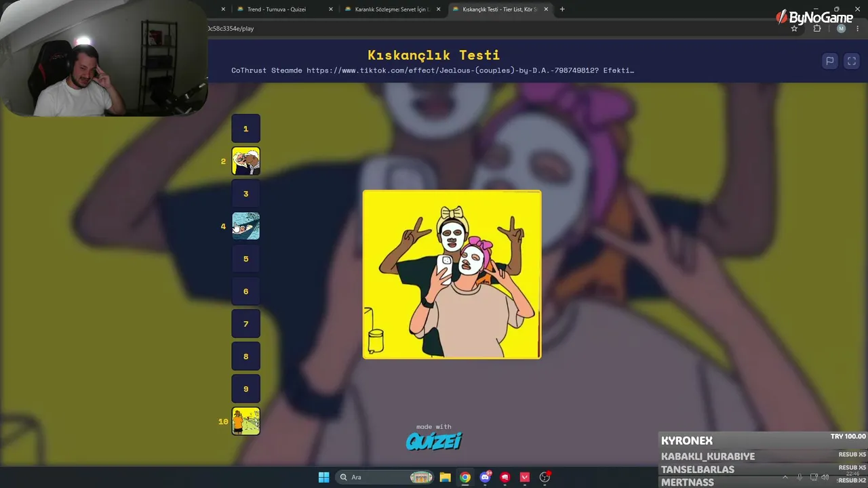
Task: Click the face-mask couple selfie image
Action: [x=452, y=274]
